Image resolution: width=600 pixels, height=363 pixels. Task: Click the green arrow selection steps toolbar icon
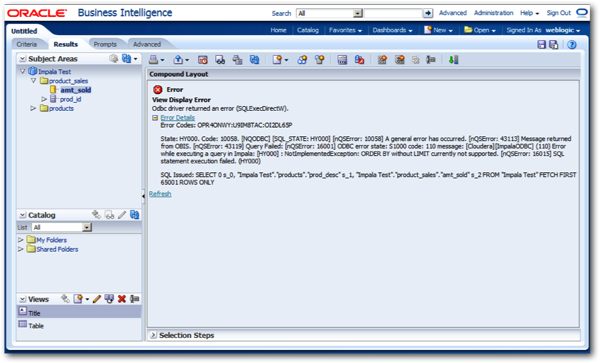pyautogui.click(x=453, y=60)
